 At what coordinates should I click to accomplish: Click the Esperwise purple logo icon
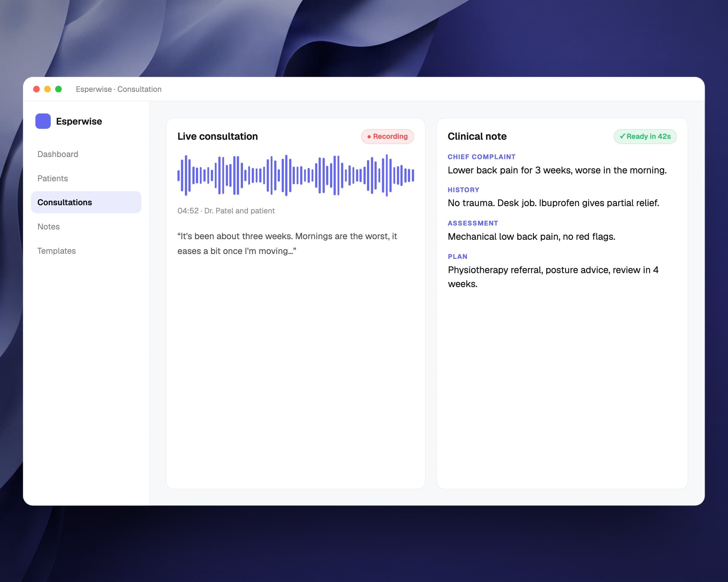[43, 121]
